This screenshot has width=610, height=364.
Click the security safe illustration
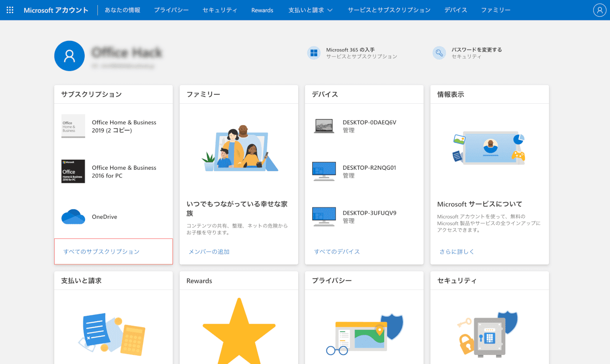pyautogui.click(x=488, y=334)
